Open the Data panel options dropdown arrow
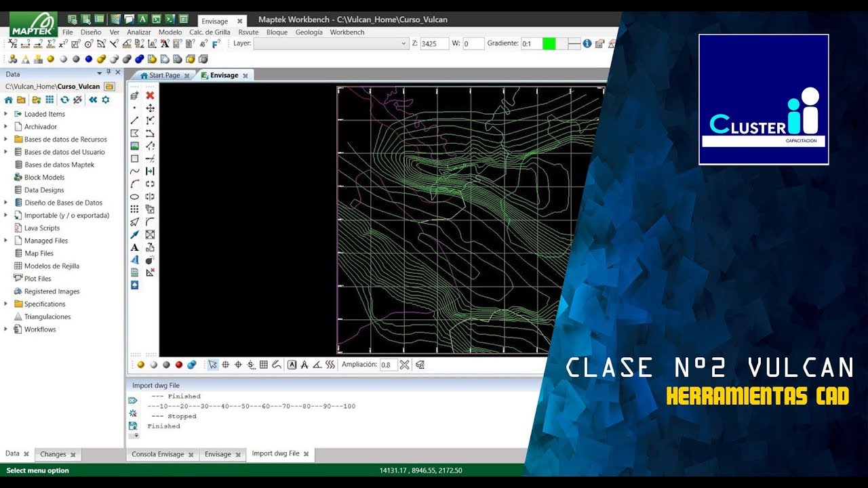 (100, 73)
